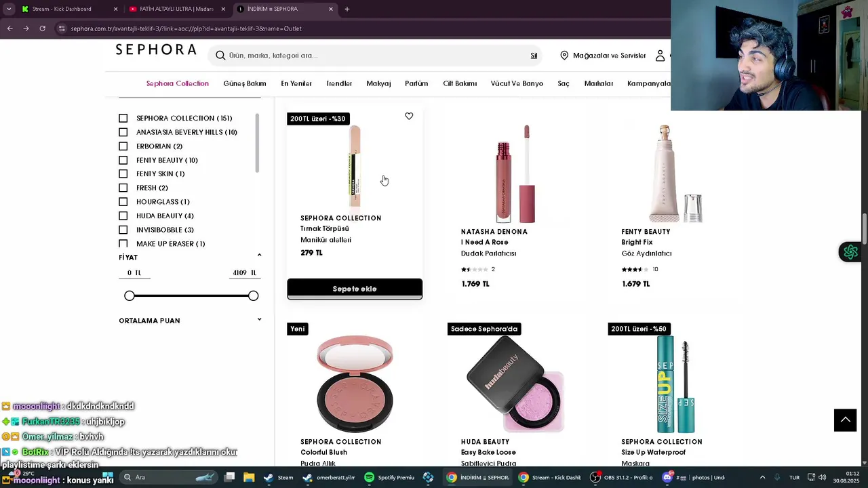Click the Sepete ekle button
The image size is (868, 488).
(x=355, y=289)
